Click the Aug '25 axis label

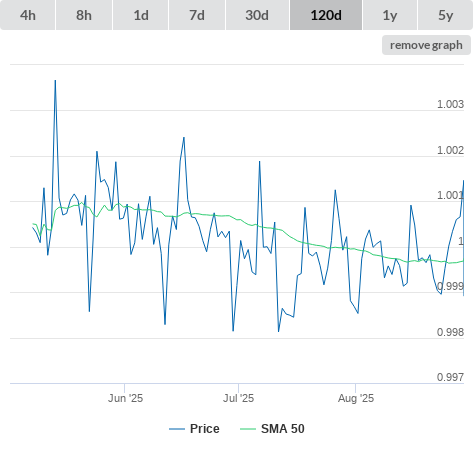pos(356,398)
